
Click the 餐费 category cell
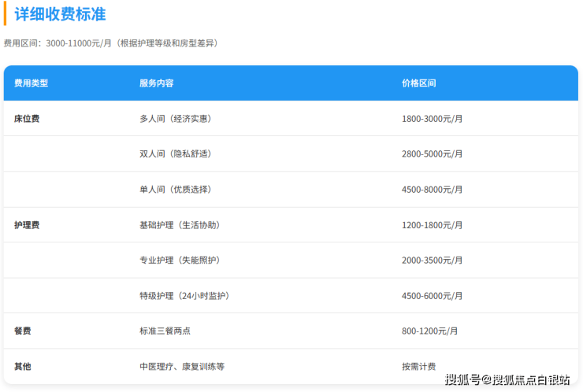23,331
